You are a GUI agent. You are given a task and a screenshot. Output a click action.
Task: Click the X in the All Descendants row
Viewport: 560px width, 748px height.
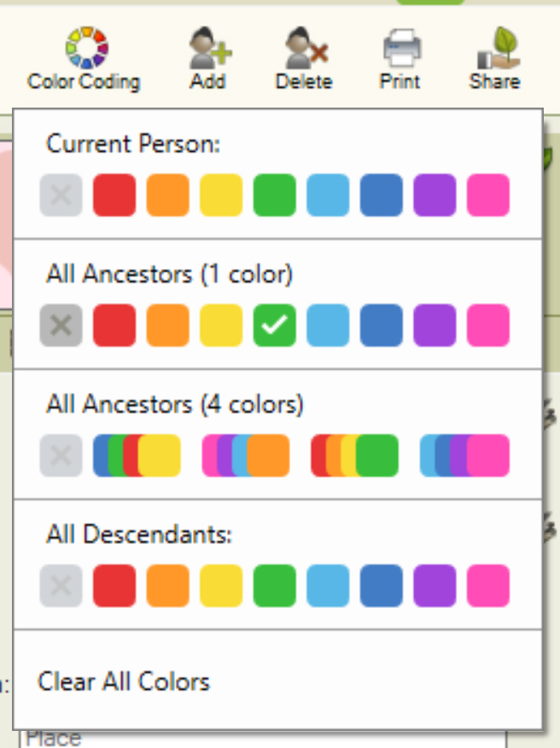click(x=61, y=586)
